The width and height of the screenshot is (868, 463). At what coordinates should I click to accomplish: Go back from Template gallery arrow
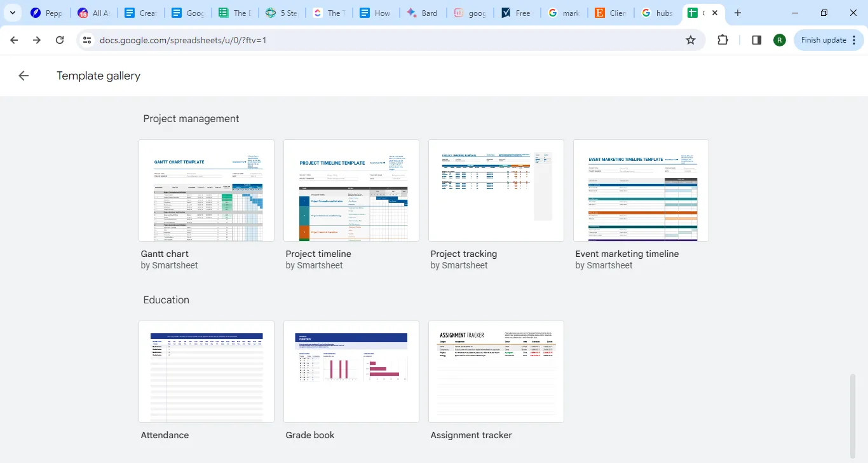tap(24, 76)
